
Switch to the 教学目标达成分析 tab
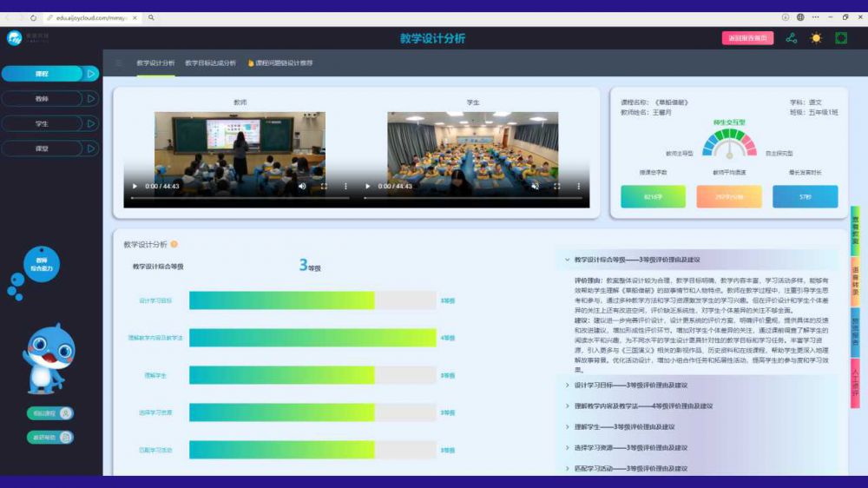pyautogui.click(x=210, y=63)
